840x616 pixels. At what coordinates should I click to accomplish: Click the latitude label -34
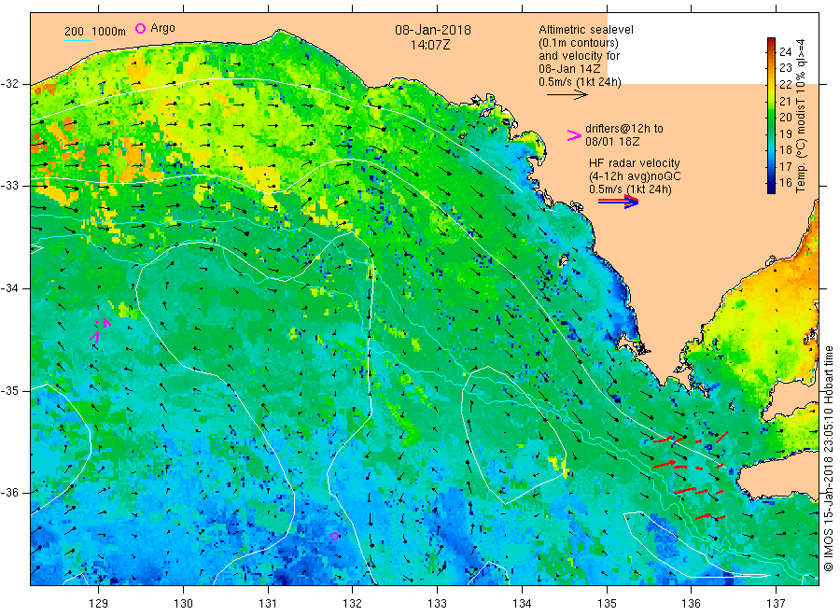tap(9, 288)
